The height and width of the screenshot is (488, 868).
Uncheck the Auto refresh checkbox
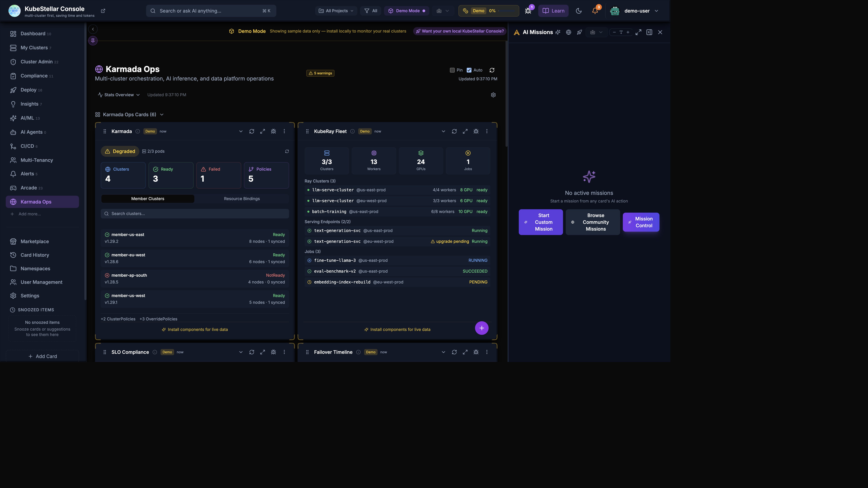[469, 70]
